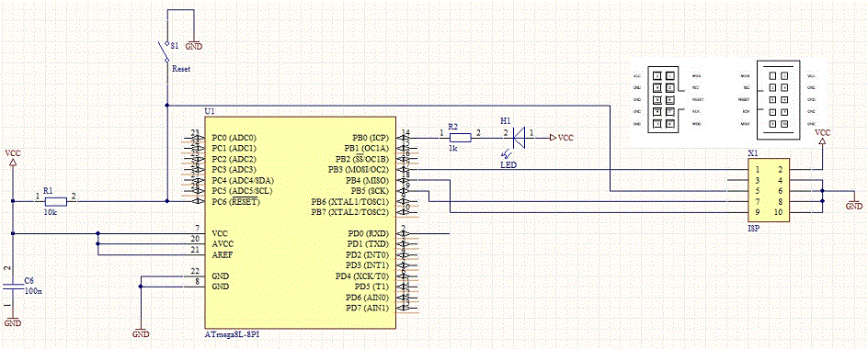Viewport: 868px width, 349px height.
Task: Click the VCC port above ISP connector
Action: [x=822, y=137]
